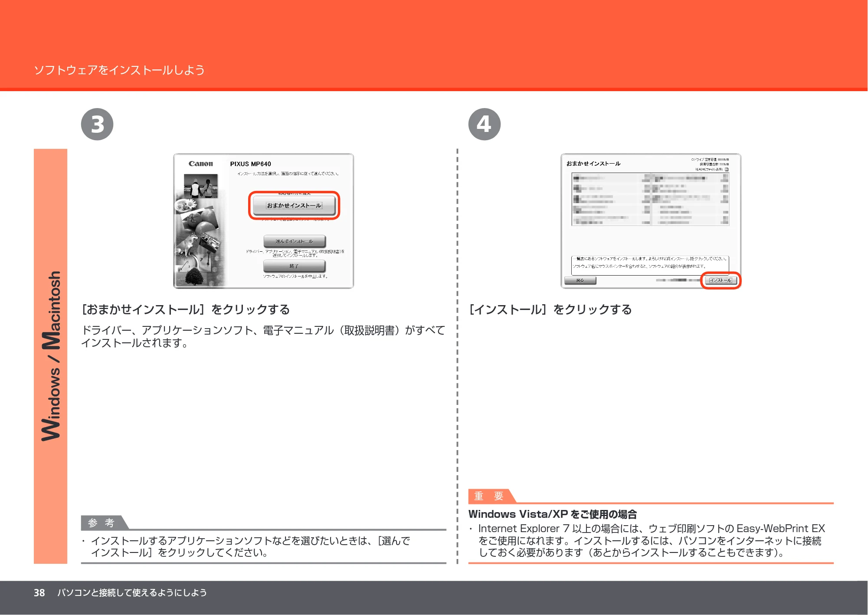
Task: Click the おまかせインストール dialog heading
Action: click(593, 164)
